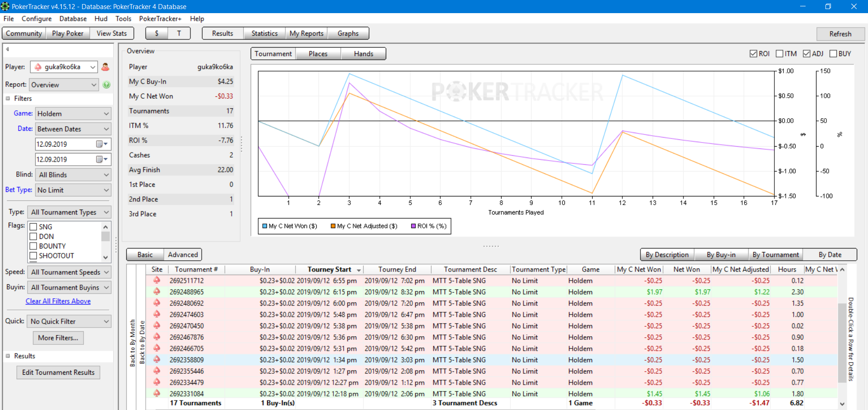868x410 pixels.
Task: Click More Filters button
Action: coord(58,338)
